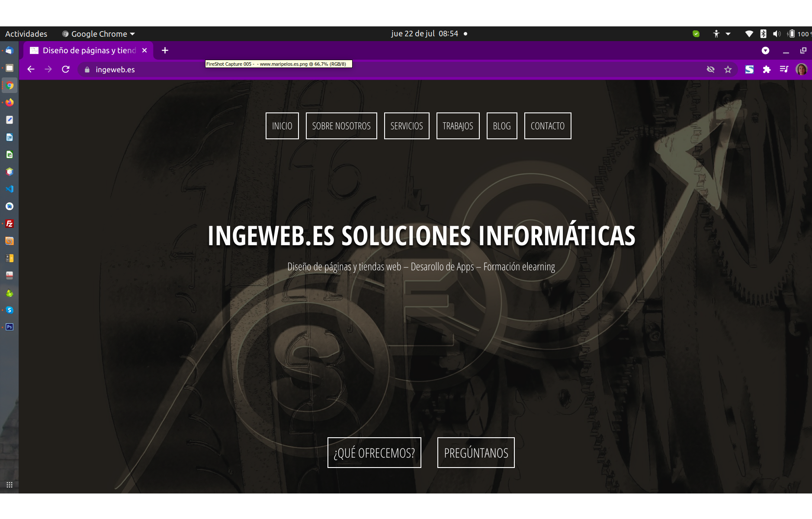The width and height of the screenshot is (812, 519).
Task: Open the volume indicator in top bar
Action: coord(777,34)
